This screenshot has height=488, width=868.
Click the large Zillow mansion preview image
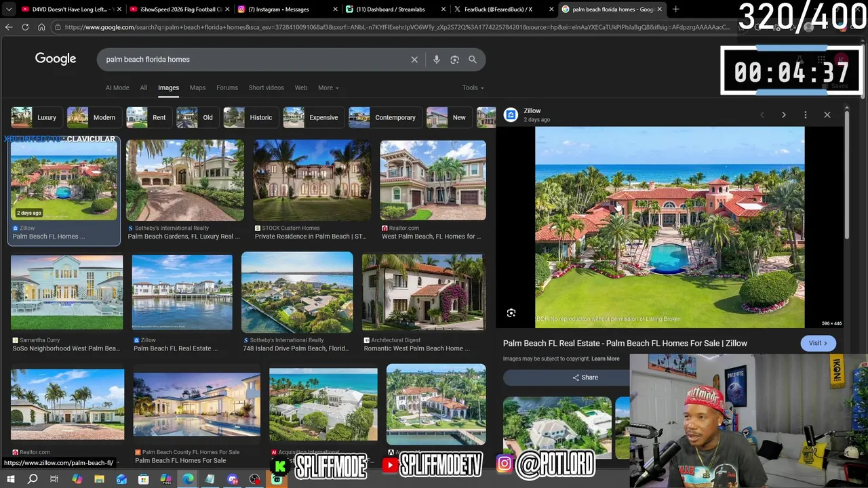pos(670,227)
